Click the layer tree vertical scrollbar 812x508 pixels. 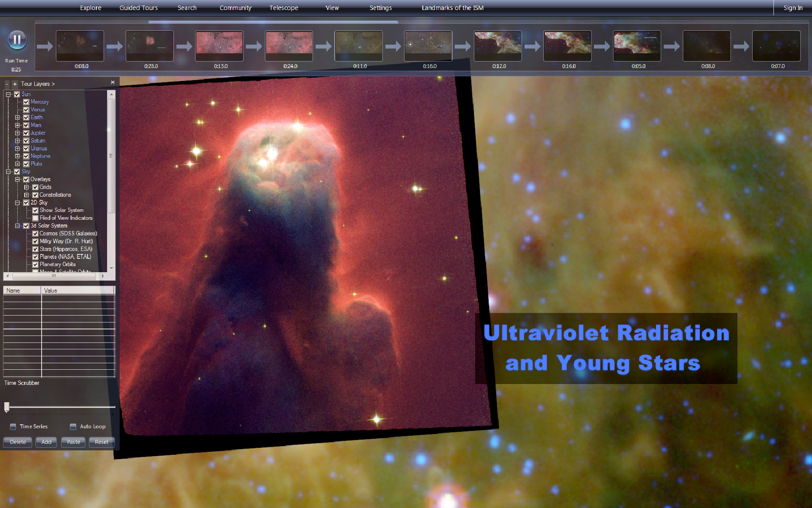111,156
